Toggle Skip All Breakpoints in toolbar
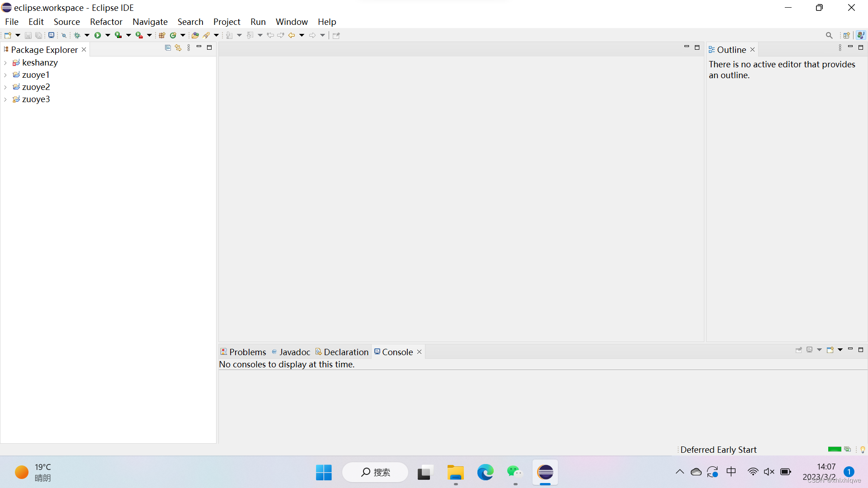Screen dimensions: 868x488 tap(64, 35)
